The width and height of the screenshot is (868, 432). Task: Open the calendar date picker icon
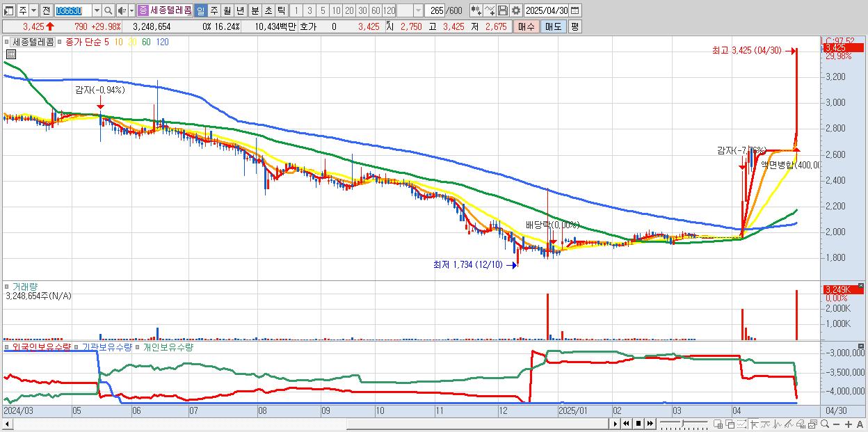[575, 10]
